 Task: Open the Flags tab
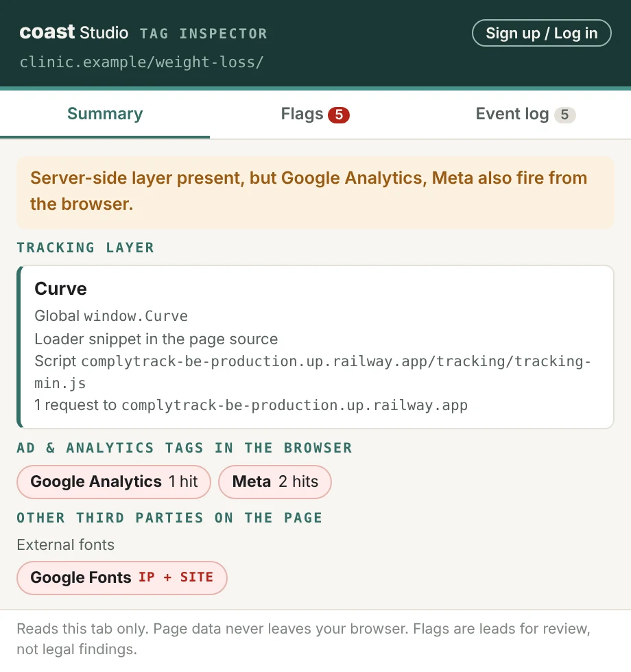315,115
